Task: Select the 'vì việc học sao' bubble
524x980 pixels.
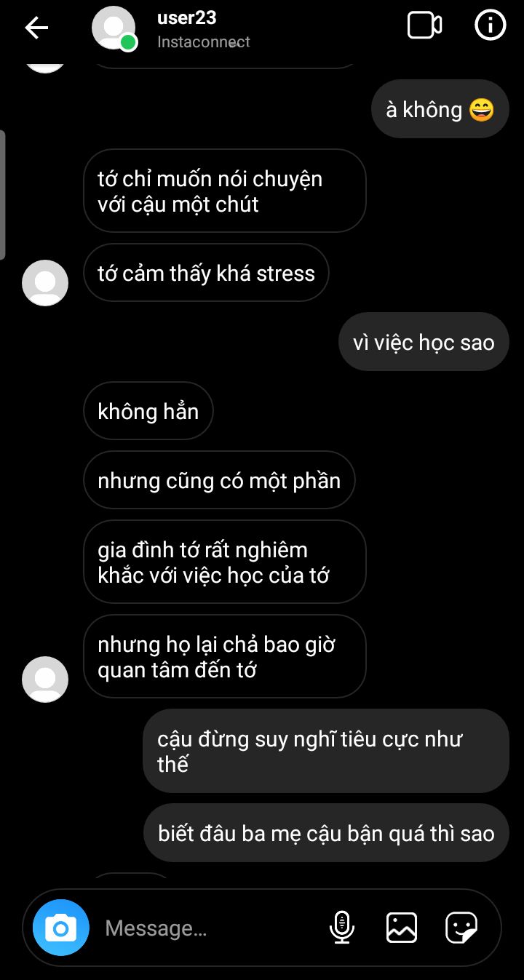Action: click(424, 342)
